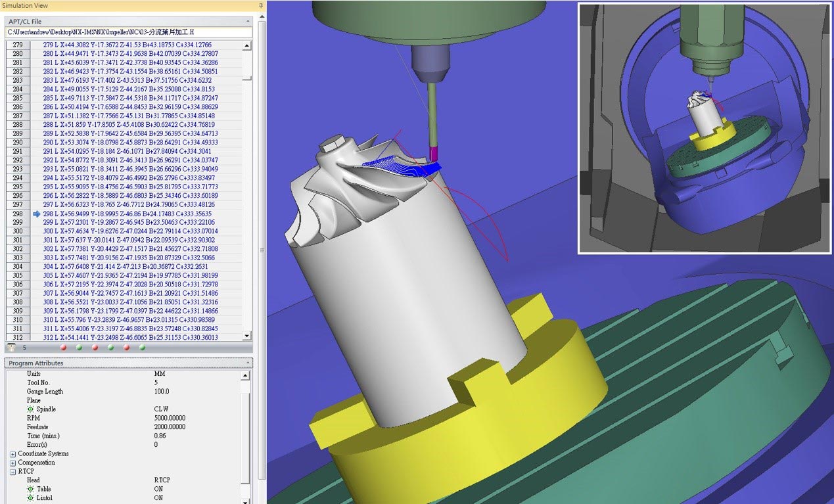Click the NC line starting 'L X+55.4006'
Viewport: 834px width, 504px height.
coord(130,329)
